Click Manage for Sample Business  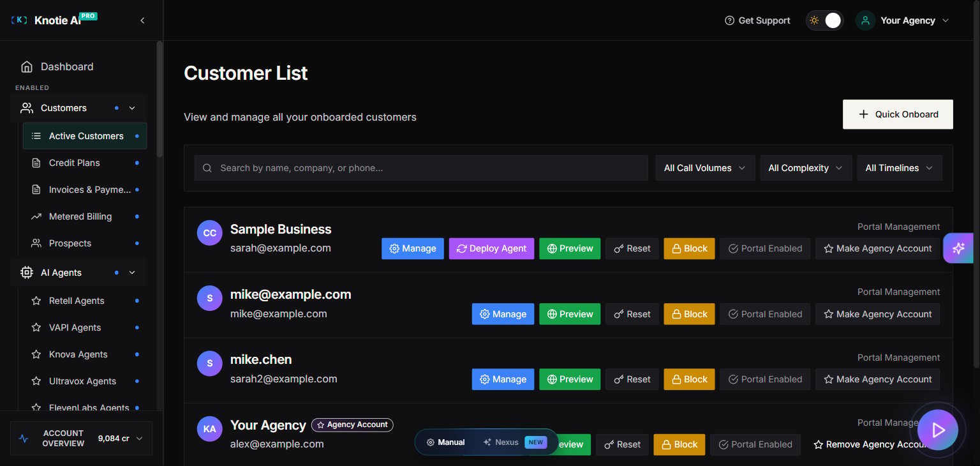[413, 248]
